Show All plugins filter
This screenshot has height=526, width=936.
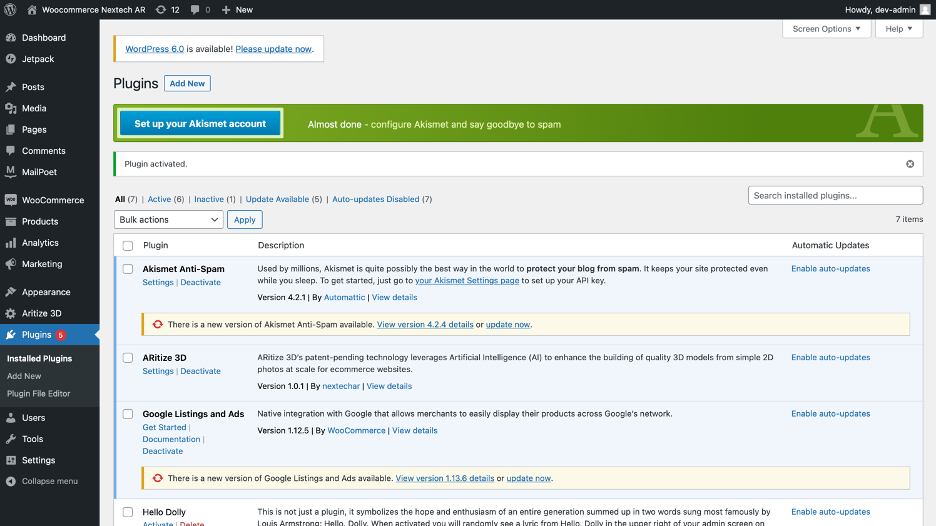(x=120, y=199)
